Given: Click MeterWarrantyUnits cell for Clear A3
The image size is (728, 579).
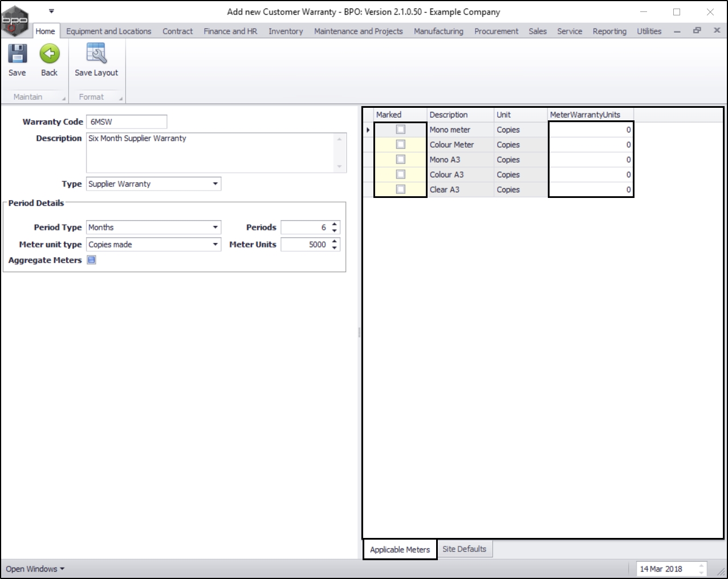Looking at the screenshot, I should click(591, 189).
